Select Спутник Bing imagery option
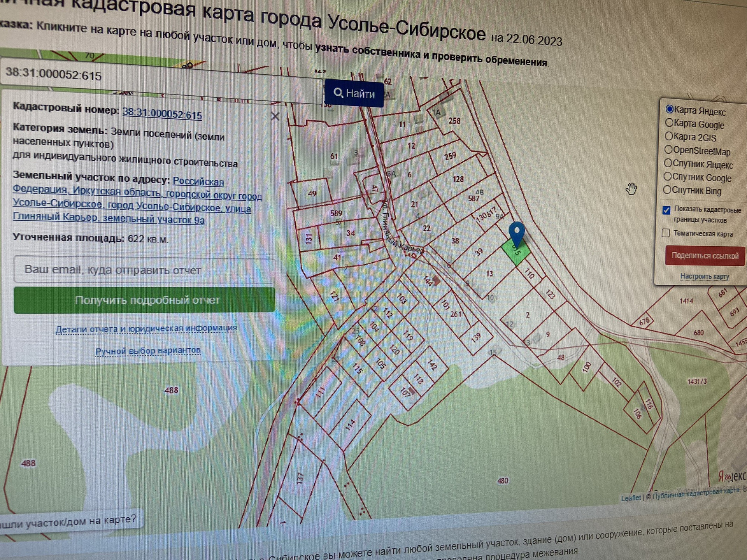747x560 pixels. (x=667, y=190)
